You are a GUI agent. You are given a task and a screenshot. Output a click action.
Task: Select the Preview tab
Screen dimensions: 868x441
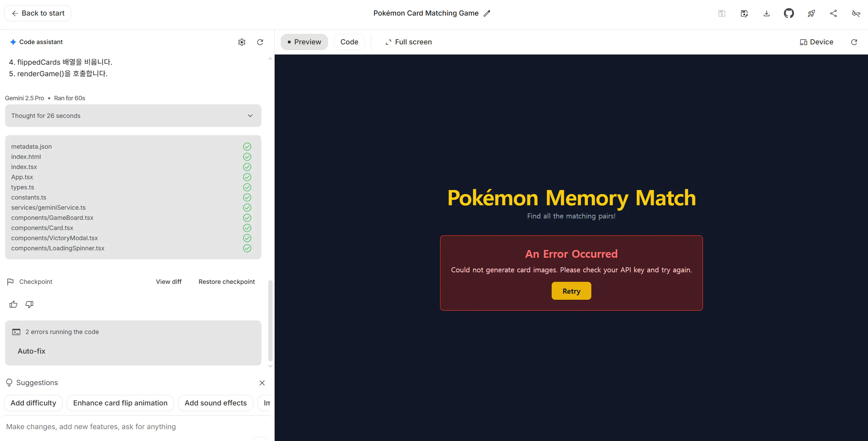click(304, 42)
